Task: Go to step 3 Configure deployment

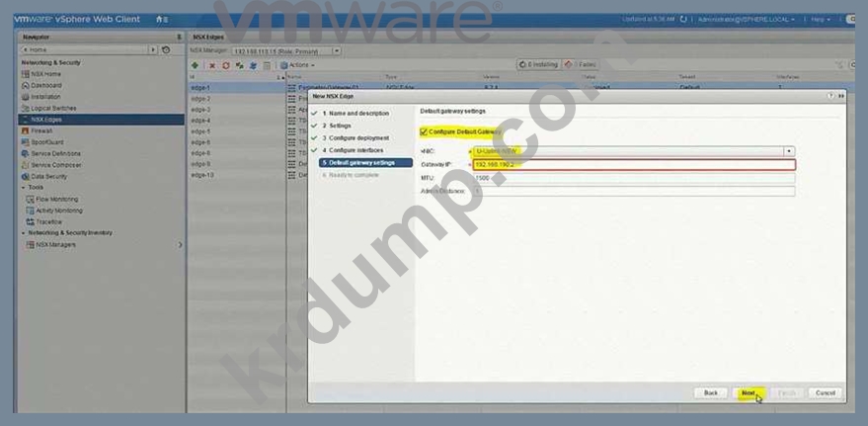Action: [x=355, y=138]
